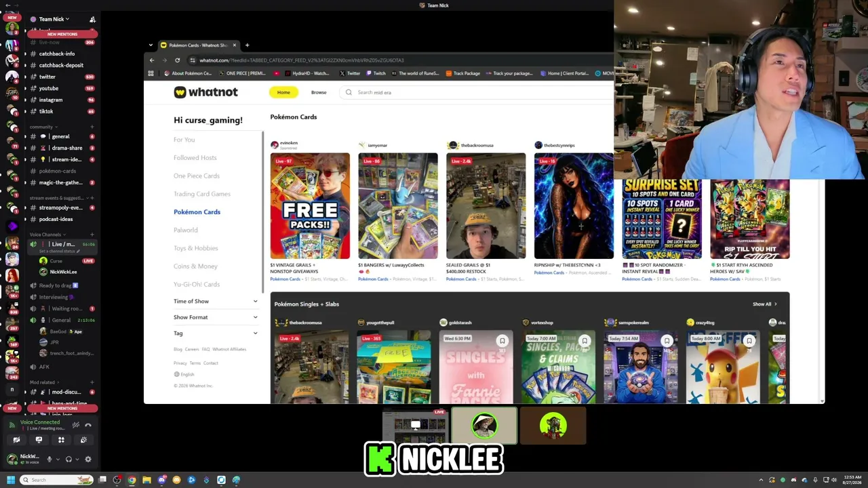Reload the Whatnot page in browser
Screen dimensions: 868x488
pyautogui.click(x=177, y=60)
